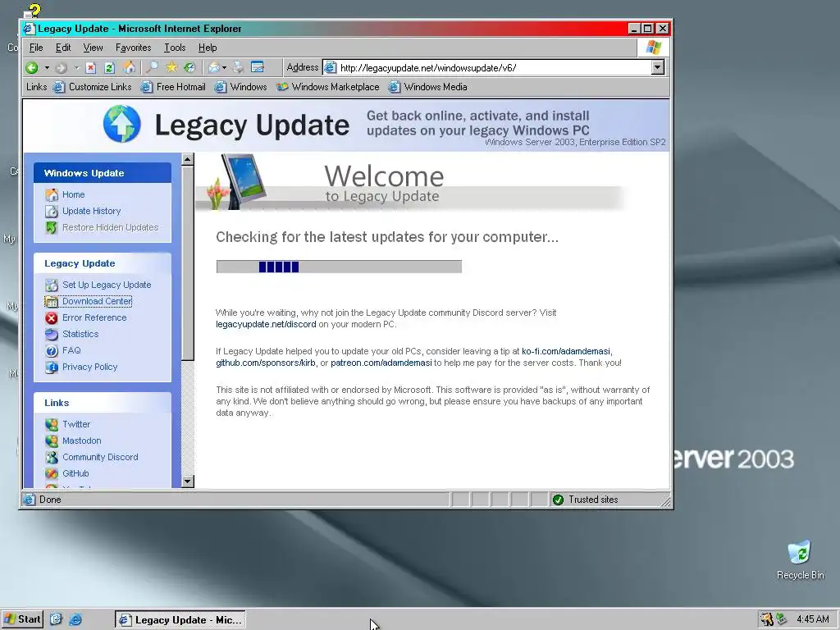Open the Search pane magnifier
This screenshot has height=630, width=840.
point(153,67)
